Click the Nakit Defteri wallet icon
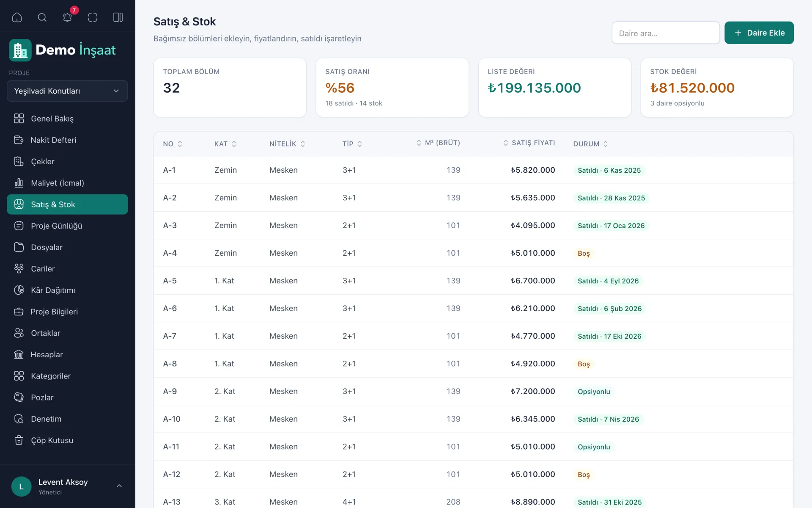The width and height of the screenshot is (812, 508). 19,140
